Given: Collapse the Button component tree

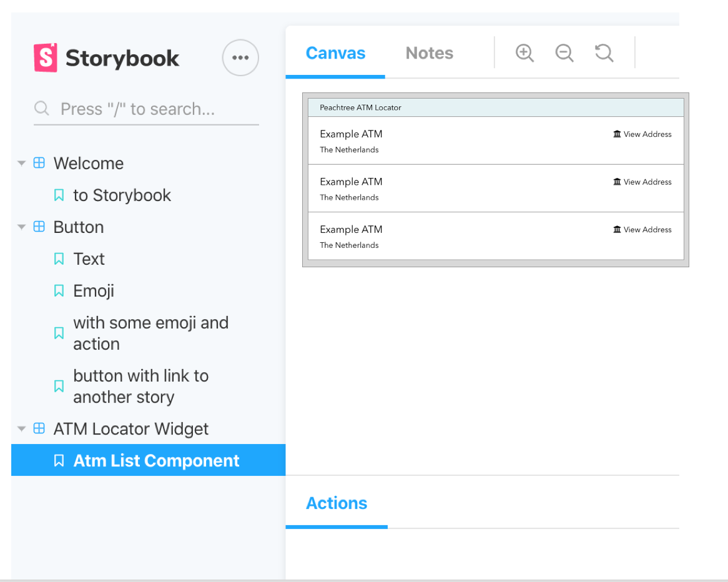Looking at the screenshot, I should point(22,227).
